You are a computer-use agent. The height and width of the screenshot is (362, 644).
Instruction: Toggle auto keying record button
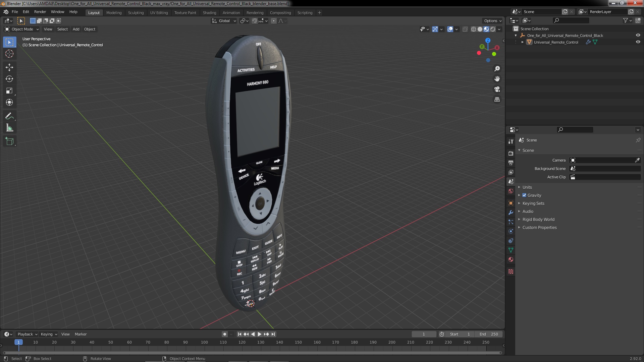click(x=225, y=334)
